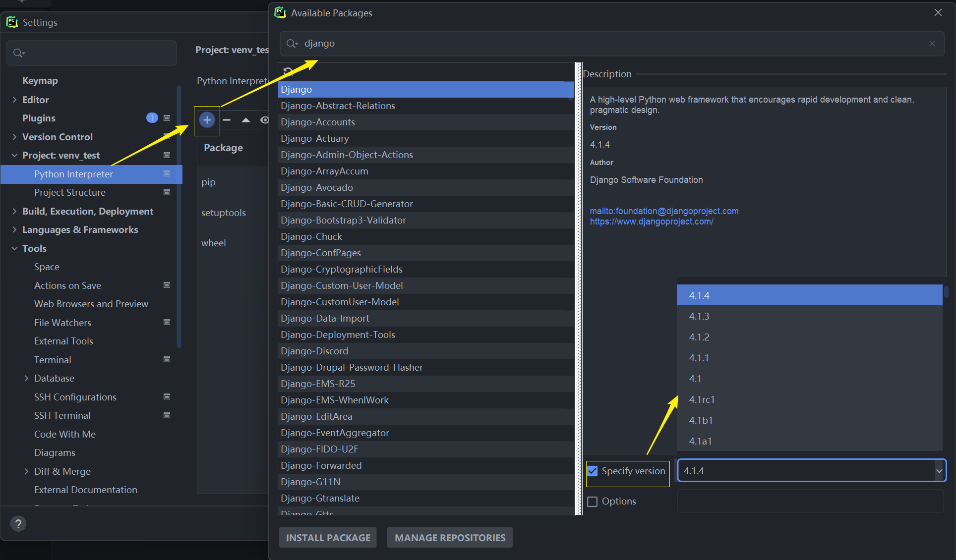Select the setuptools row in installed packages
956x560 pixels.
pos(233,213)
